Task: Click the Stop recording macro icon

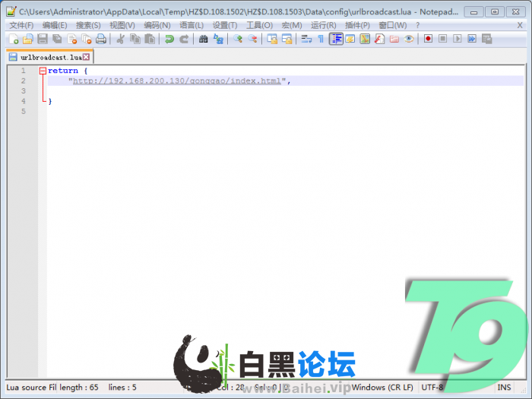Action: coord(442,39)
